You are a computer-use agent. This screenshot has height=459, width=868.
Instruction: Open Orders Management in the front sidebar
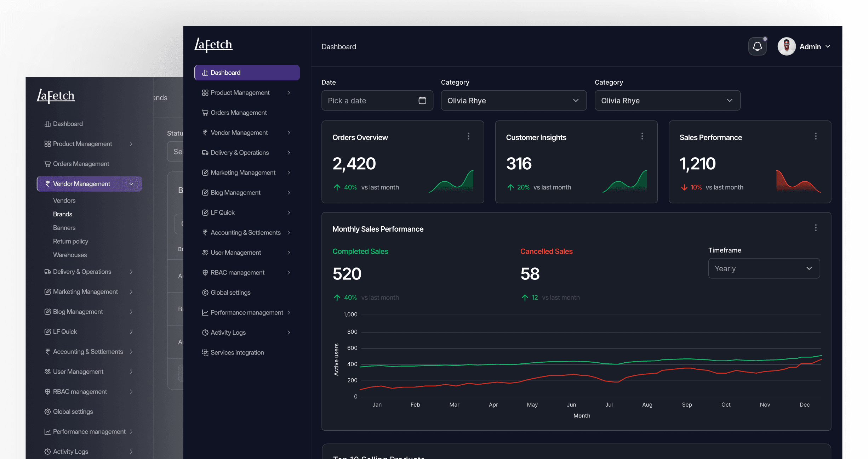pyautogui.click(x=239, y=113)
